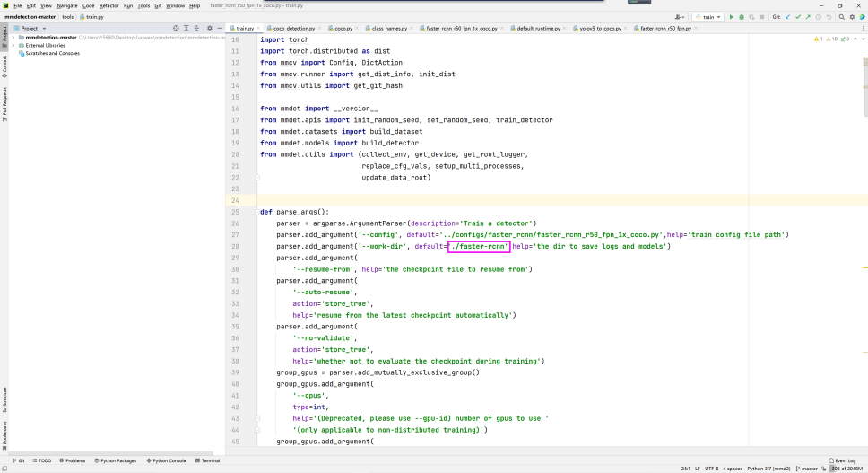Collapse parse_args function fold on line 25
This screenshot has width=868, height=473.
(256, 212)
